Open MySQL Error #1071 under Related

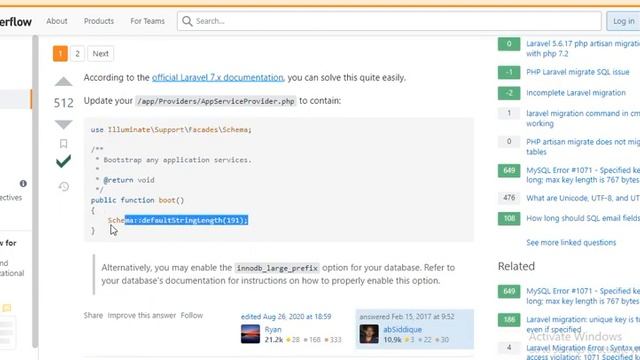583,296
